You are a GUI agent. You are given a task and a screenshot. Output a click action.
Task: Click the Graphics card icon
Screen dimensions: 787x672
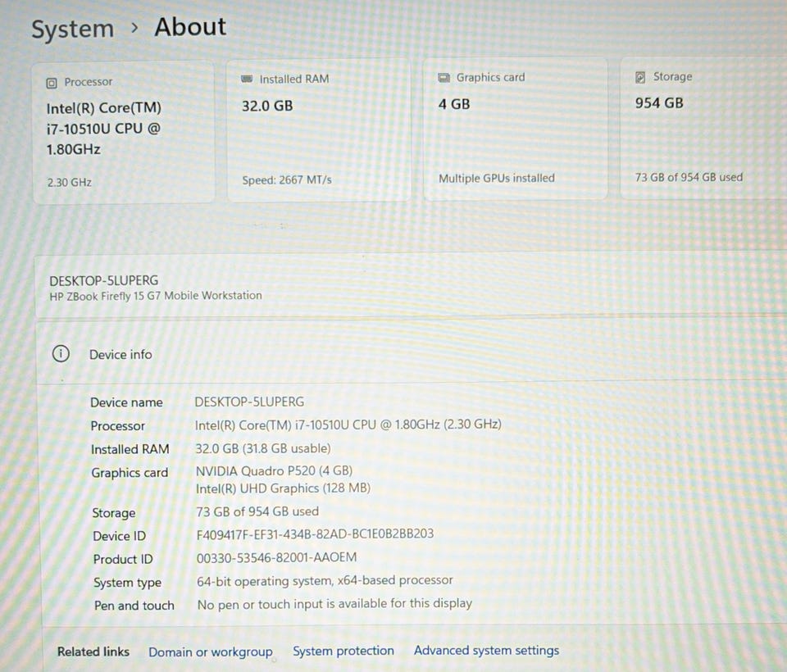point(444,78)
